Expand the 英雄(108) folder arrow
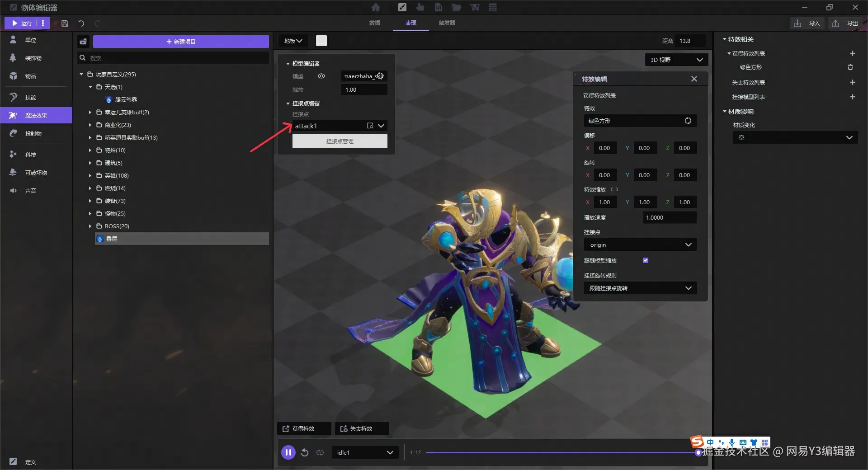Image resolution: width=868 pixels, height=470 pixels. (90, 175)
